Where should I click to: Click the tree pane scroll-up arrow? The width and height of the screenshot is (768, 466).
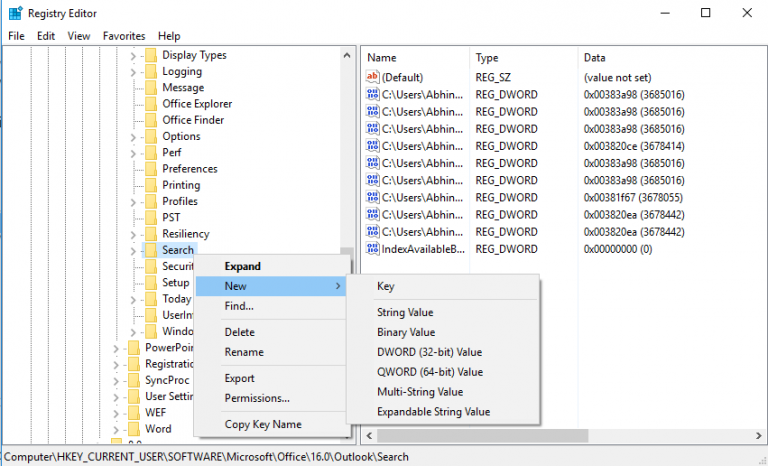[x=347, y=55]
